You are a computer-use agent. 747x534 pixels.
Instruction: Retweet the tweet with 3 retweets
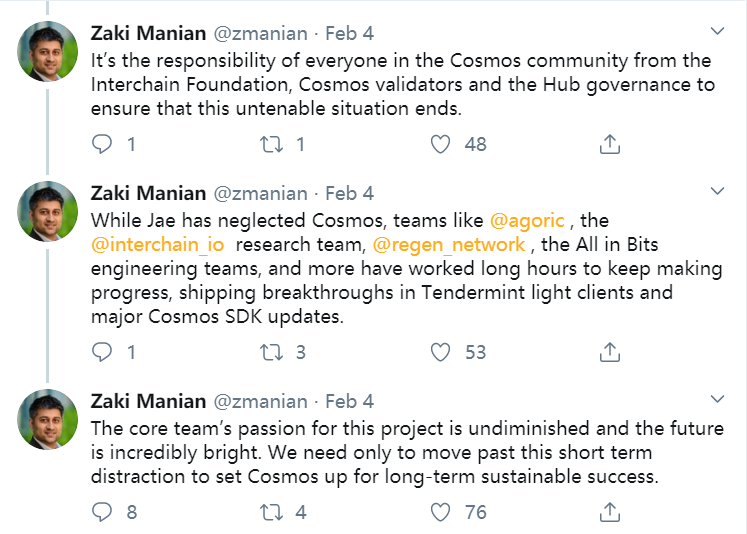click(272, 352)
